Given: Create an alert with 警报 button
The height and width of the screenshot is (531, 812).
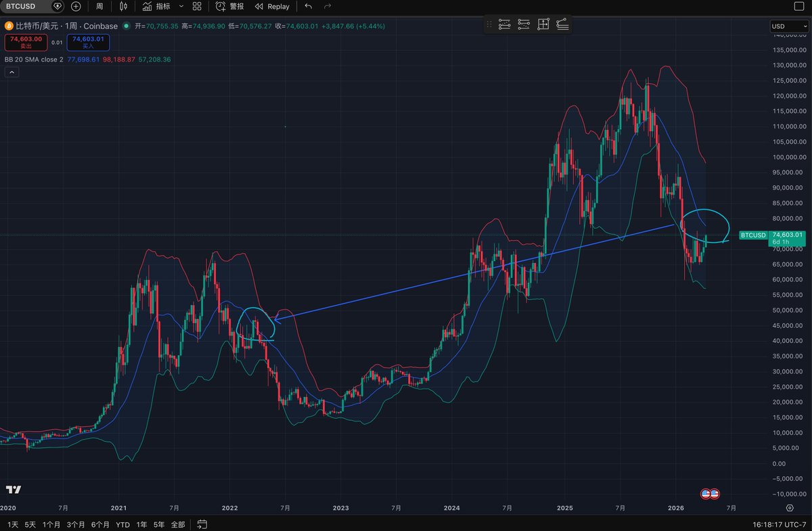Looking at the screenshot, I should click(230, 6).
